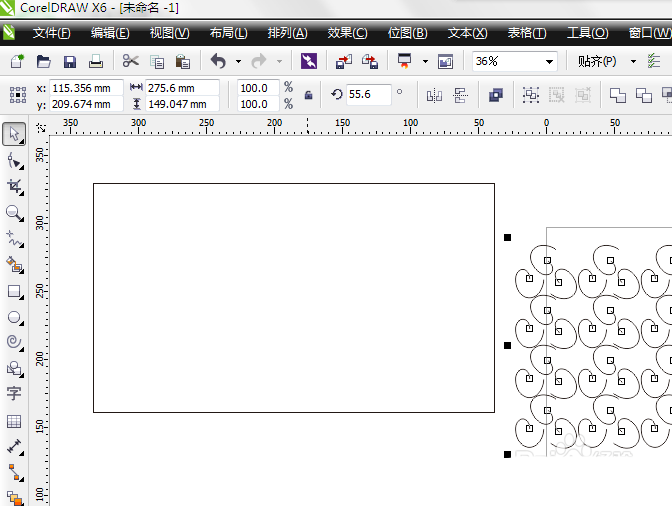Image resolution: width=672 pixels, height=506 pixels.
Task: Click the width field 275.6 mm
Action: tap(182, 88)
